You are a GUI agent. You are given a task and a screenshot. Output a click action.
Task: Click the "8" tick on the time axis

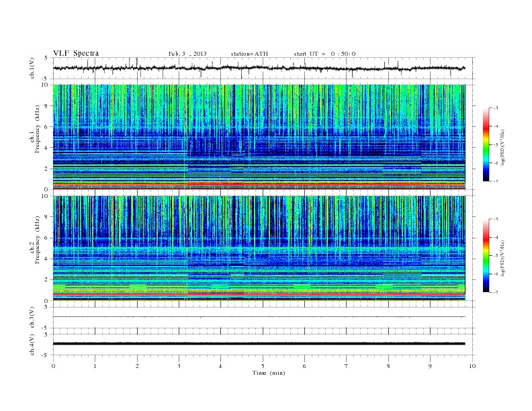[x=388, y=366]
